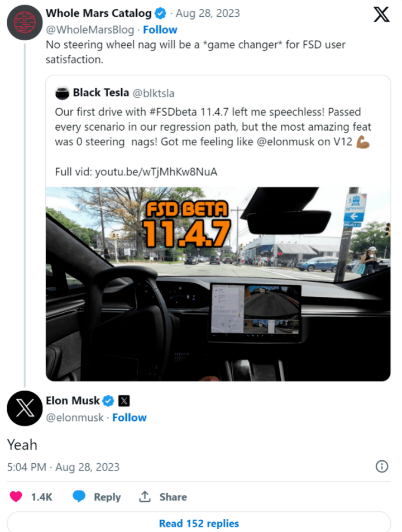
Task: Open Black Tesla's small avatar
Action: [x=62, y=93]
